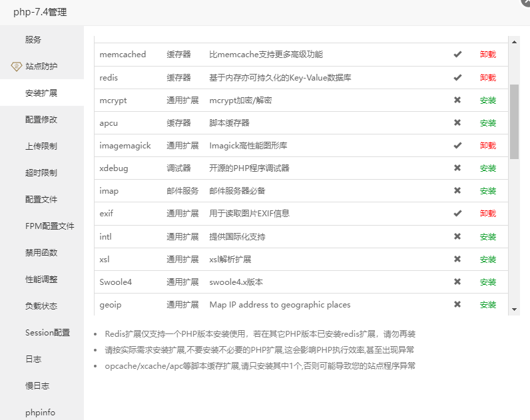Click the scrollbar down arrow

(x=514, y=309)
